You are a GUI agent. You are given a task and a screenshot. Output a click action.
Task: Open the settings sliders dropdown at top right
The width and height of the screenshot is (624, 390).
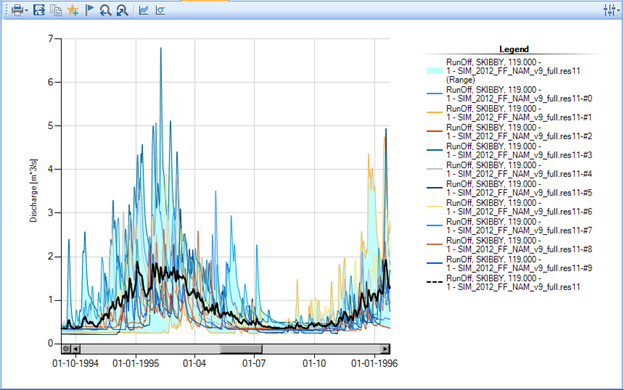(x=611, y=10)
